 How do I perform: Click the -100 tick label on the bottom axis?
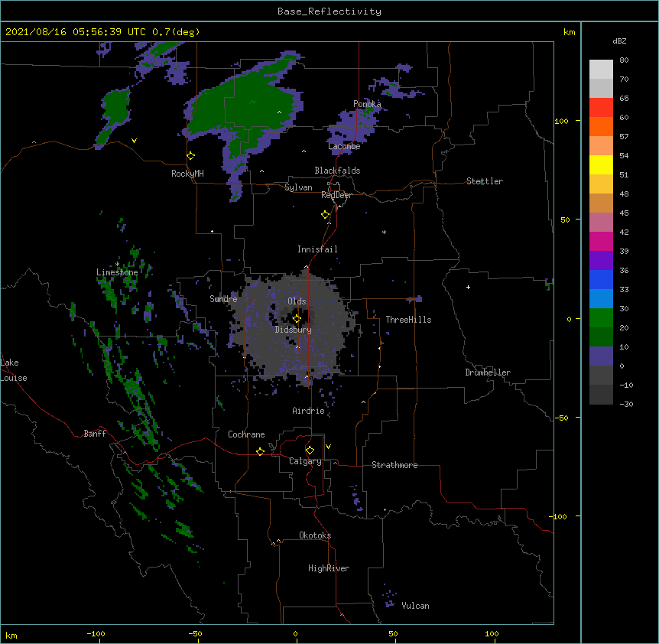point(96,633)
